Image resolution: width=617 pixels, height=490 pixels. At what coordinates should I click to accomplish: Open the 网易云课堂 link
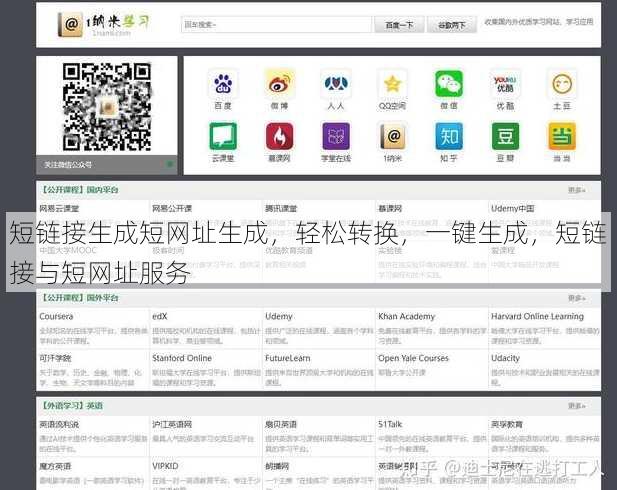click(x=59, y=208)
